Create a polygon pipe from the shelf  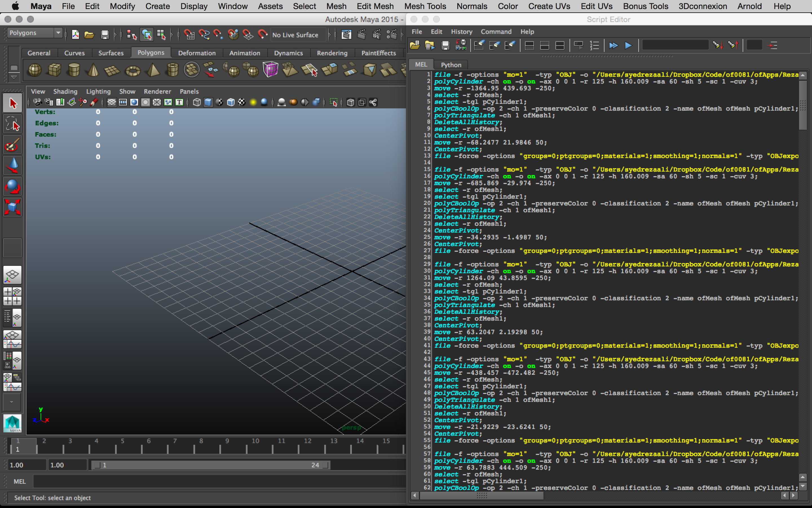(173, 70)
